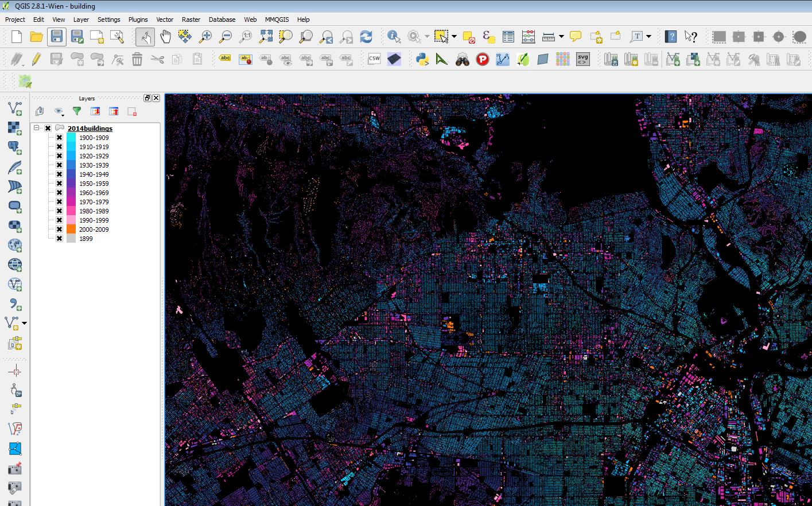
Task: Open the Vector menu
Action: (165, 20)
